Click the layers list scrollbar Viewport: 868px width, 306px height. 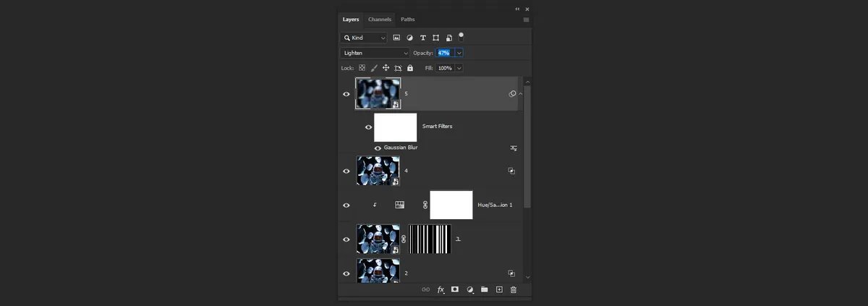(527, 148)
